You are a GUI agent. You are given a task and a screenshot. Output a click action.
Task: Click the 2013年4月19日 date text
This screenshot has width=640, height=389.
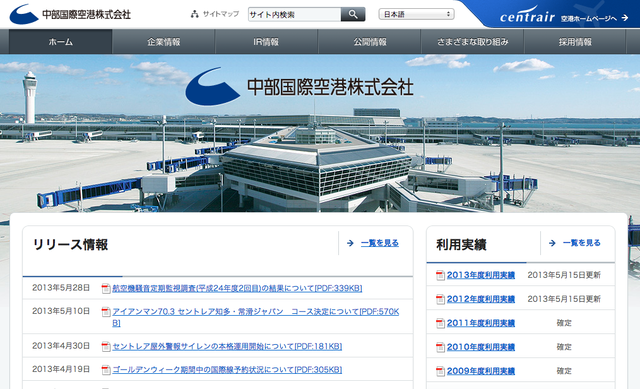61,369
